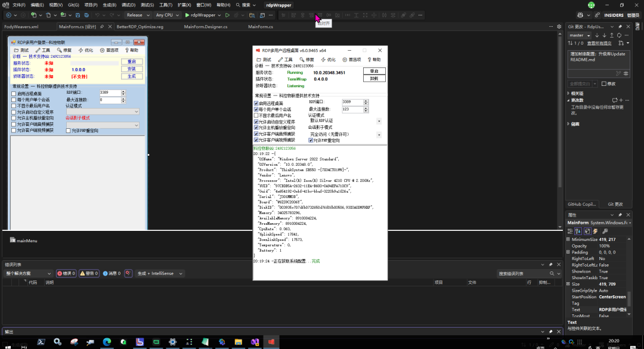Click 重启 button in running RDP window
Viewport: 644px width, 349px height.
click(x=374, y=71)
